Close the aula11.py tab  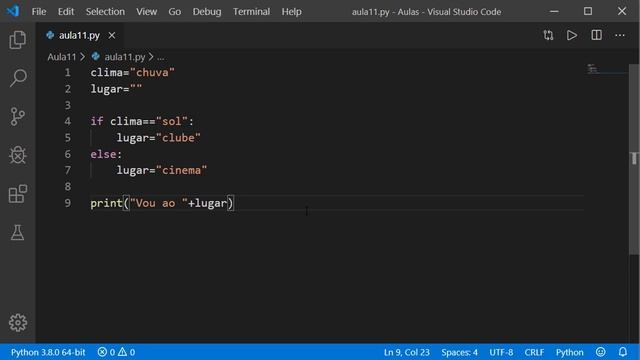[112, 36]
